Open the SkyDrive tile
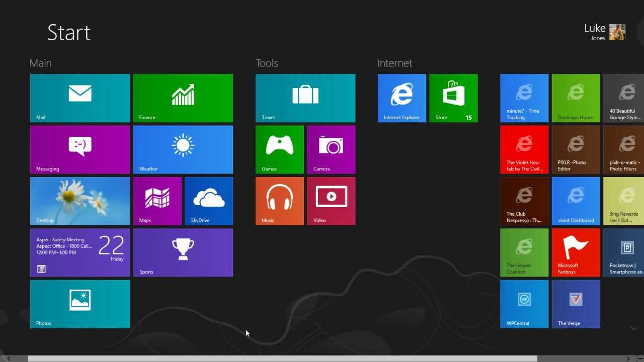Screen dimensions: 644x362 point(209,201)
